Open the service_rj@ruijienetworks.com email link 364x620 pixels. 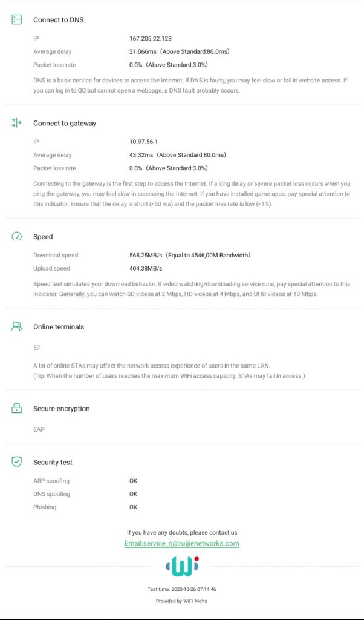pos(182,544)
